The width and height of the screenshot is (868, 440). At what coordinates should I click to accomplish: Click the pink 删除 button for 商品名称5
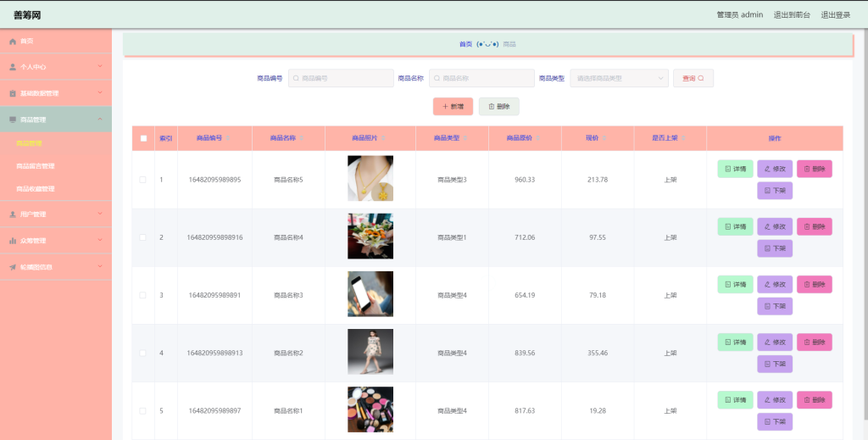click(x=815, y=169)
